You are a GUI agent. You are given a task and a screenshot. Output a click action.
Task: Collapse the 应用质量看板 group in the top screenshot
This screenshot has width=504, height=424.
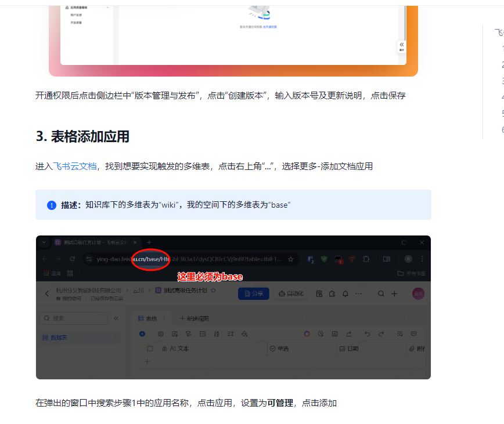coord(107,8)
